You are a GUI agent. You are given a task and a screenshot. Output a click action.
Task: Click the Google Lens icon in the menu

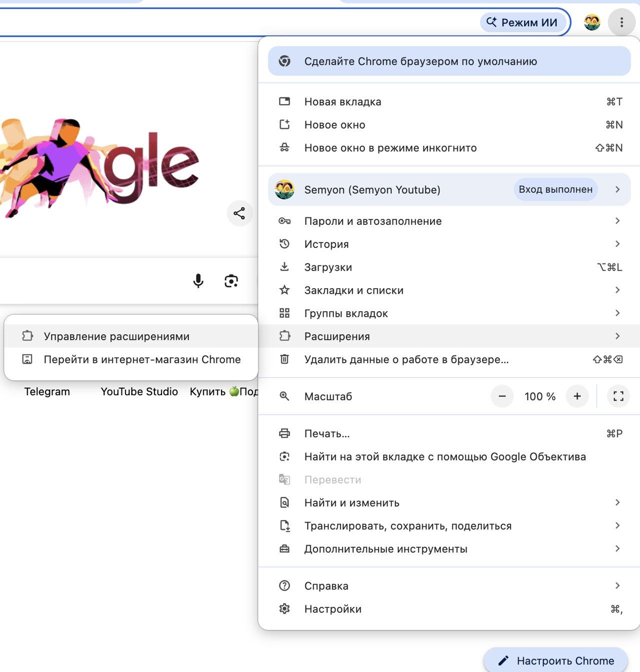click(x=284, y=457)
